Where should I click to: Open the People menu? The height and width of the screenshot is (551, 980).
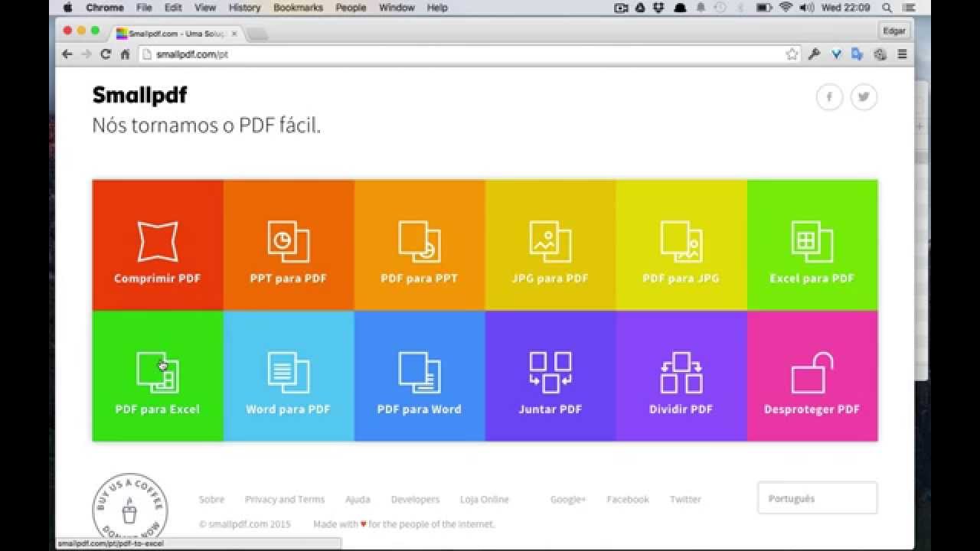(351, 8)
